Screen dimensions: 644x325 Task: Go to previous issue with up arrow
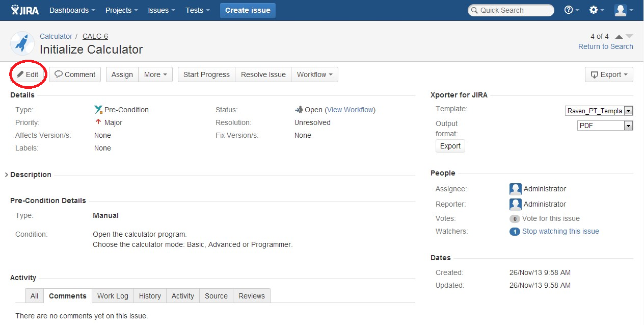click(x=619, y=36)
